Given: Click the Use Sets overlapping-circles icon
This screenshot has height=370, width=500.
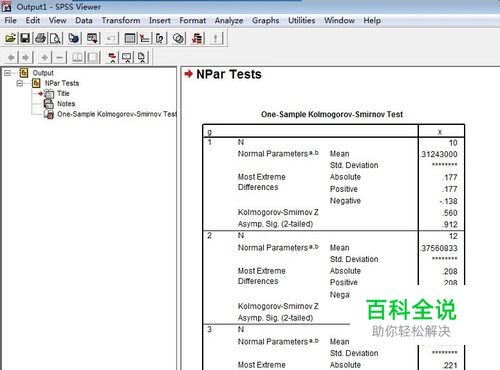Looking at the screenshot, I should click(178, 38).
